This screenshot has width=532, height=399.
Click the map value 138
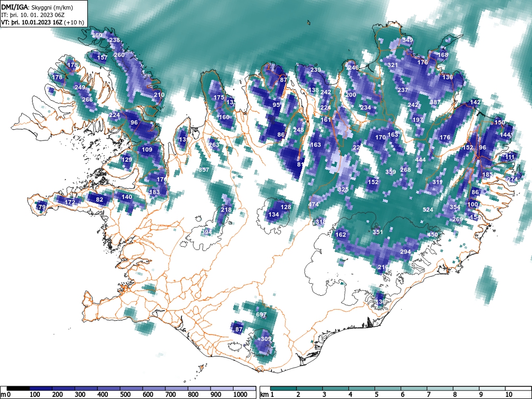(313, 90)
